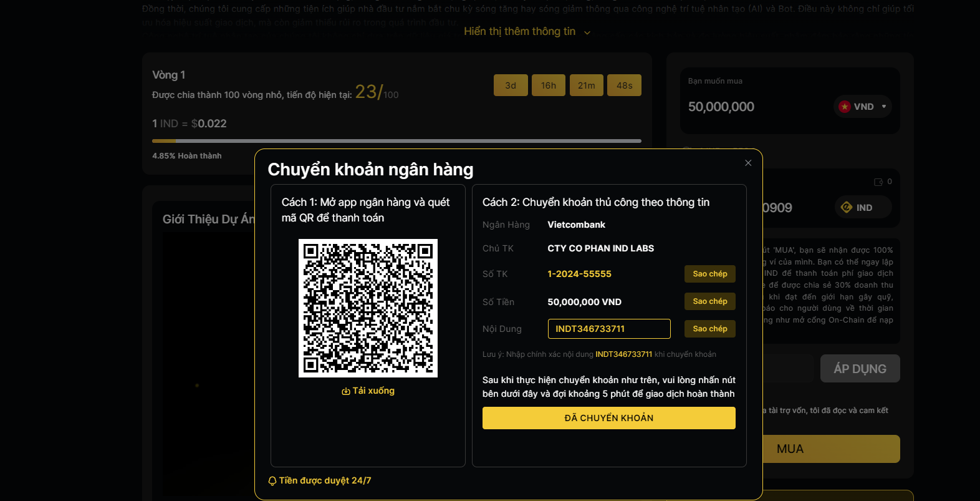Click the 1 IND = $0.022 price text

pos(190,124)
